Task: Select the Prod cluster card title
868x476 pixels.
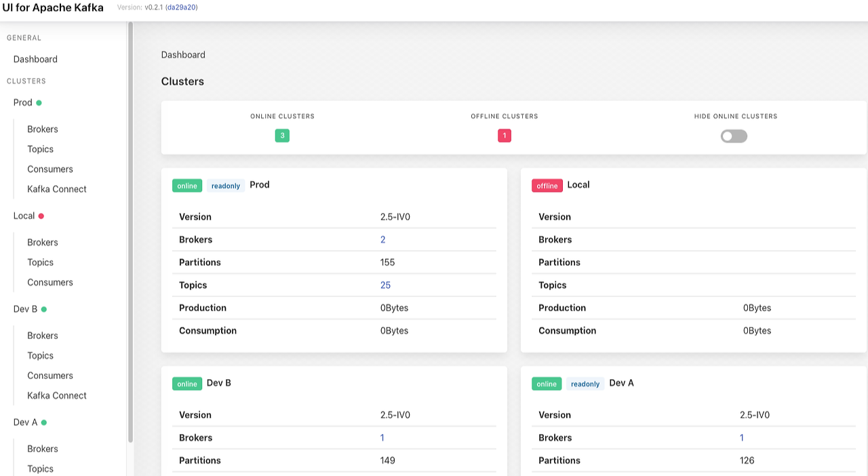Action: click(260, 184)
